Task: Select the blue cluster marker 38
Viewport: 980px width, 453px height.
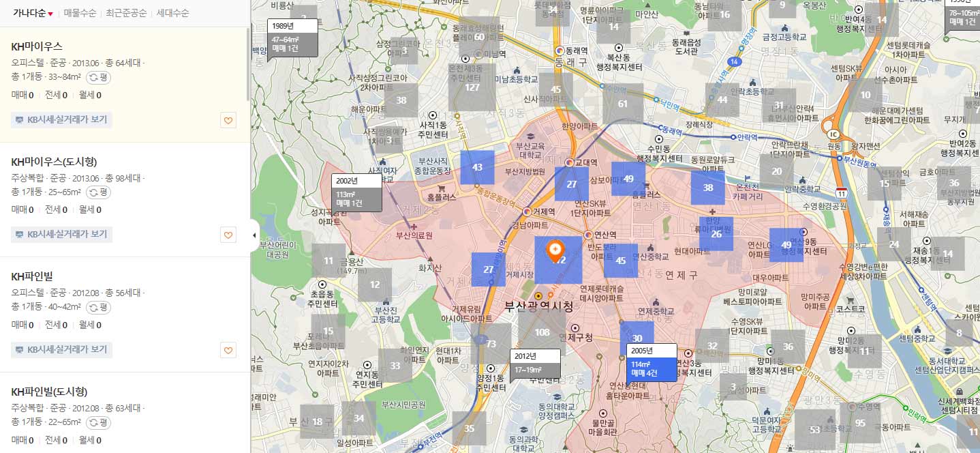Action: click(708, 188)
